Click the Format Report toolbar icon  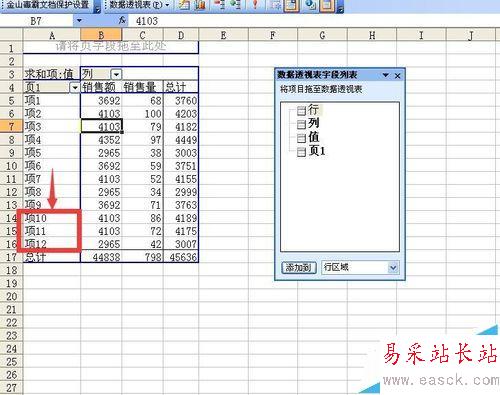[184, 5]
